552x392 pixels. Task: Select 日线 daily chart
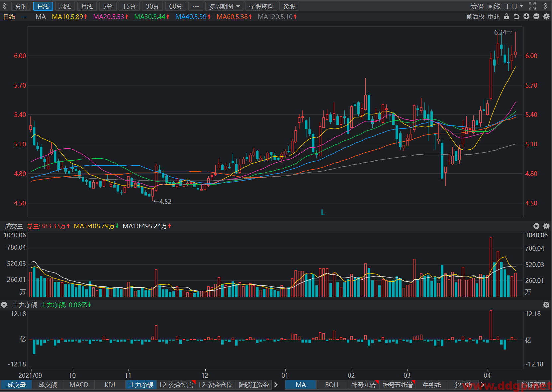tap(43, 6)
